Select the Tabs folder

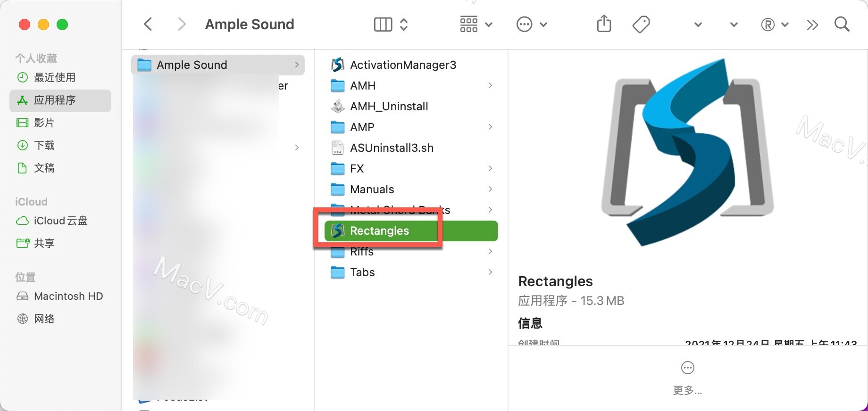pos(410,272)
